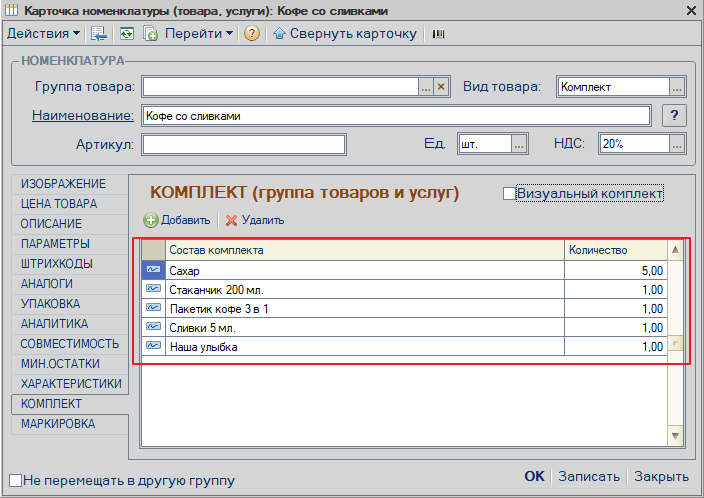The image size is (704, 498).
Task: Open the Перейти dropdown menu
Action: click(199, 34)
